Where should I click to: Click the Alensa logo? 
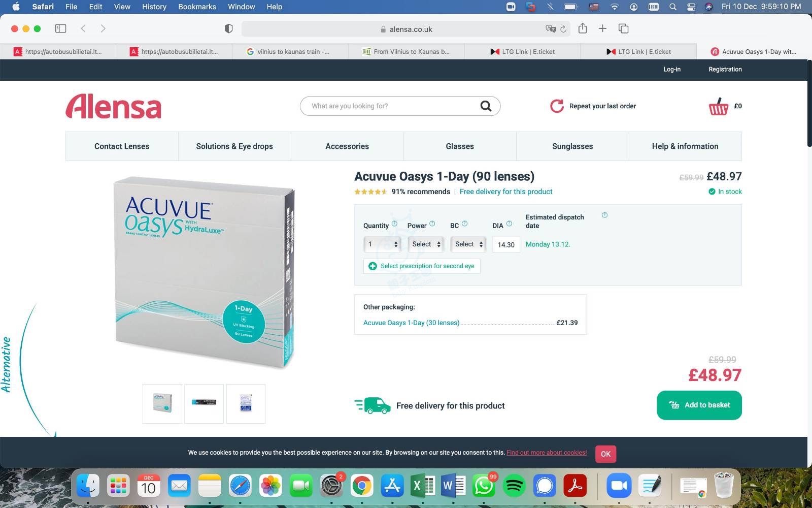114,106
